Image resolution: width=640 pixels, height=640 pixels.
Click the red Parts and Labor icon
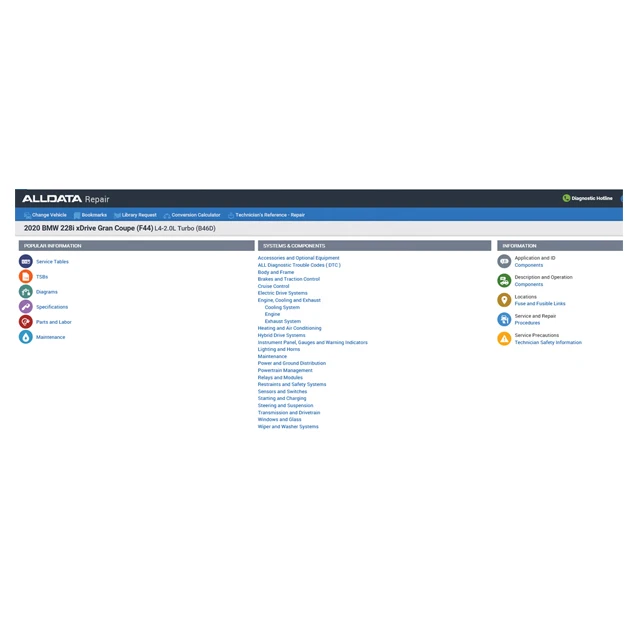pyautogui.click(x=26, y=322)
